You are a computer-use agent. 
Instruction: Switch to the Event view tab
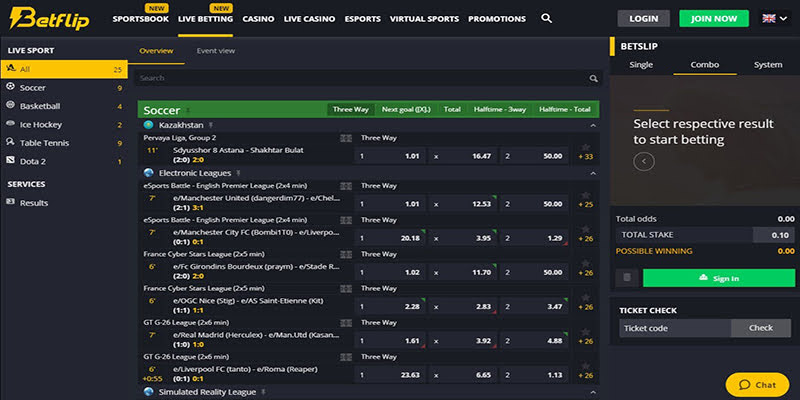[215, 50]
